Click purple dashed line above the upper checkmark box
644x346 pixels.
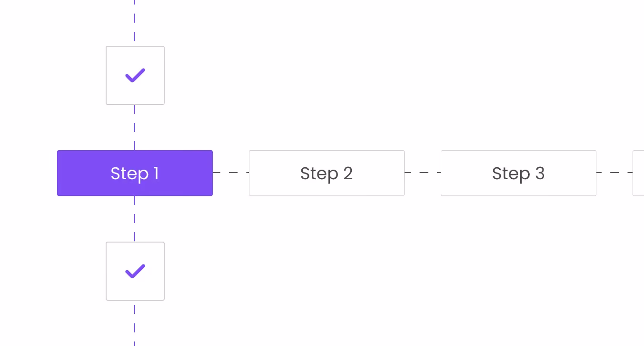click(135, 23)
